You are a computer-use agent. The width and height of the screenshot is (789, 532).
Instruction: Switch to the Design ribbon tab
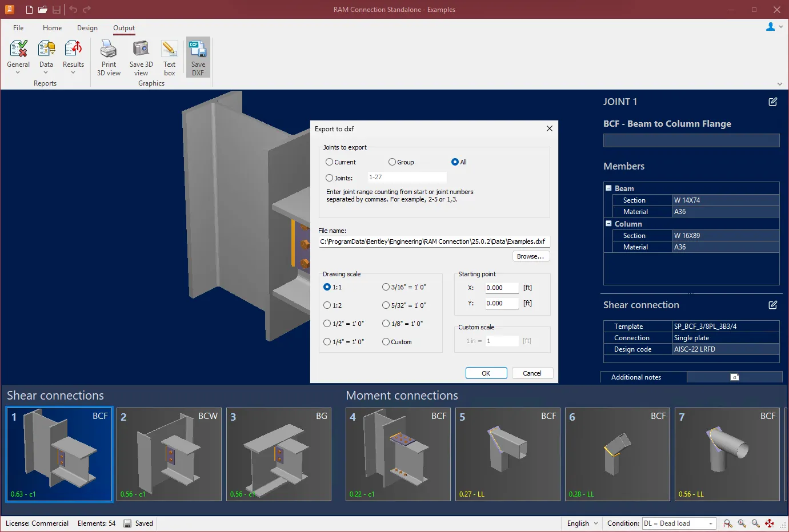[x=87, y=28]
